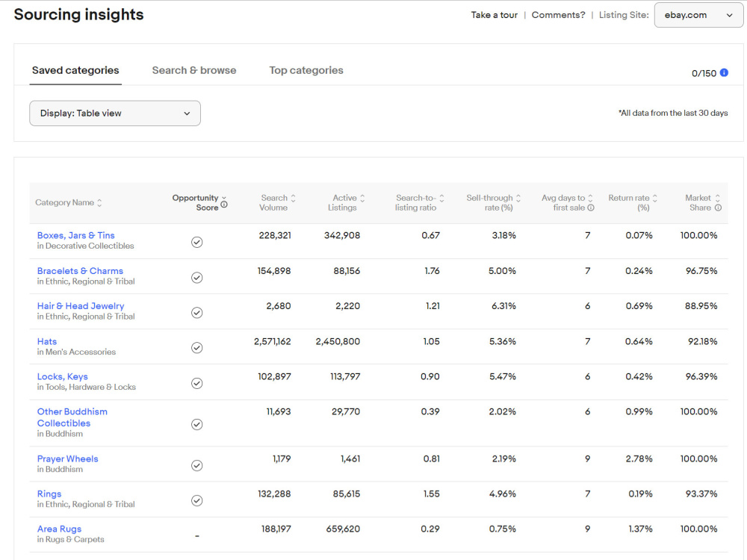Sort by Sell-through rate column

[518, 198]
